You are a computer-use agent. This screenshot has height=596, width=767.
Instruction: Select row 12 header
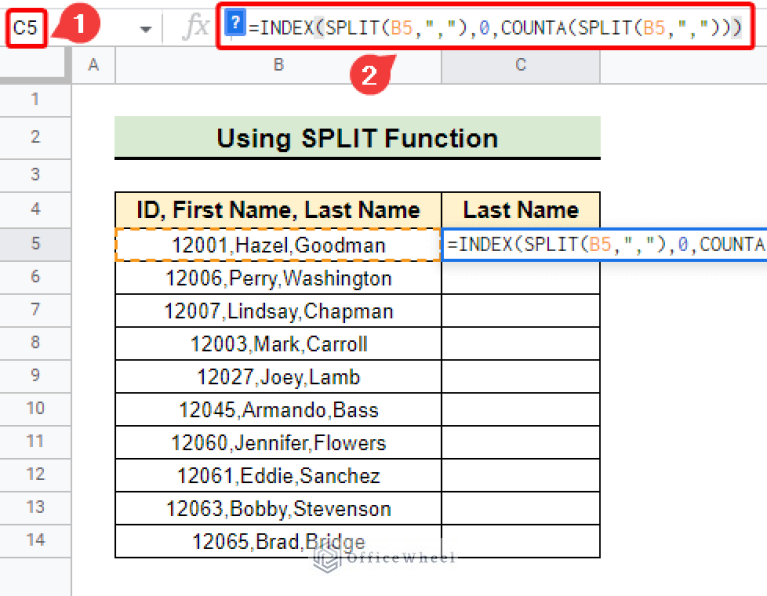35,475
